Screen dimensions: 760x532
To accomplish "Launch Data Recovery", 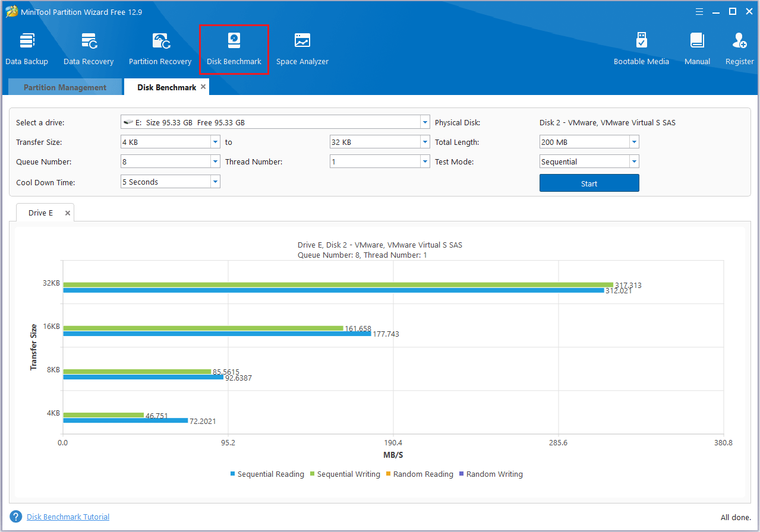I will [x=88, y=46].
